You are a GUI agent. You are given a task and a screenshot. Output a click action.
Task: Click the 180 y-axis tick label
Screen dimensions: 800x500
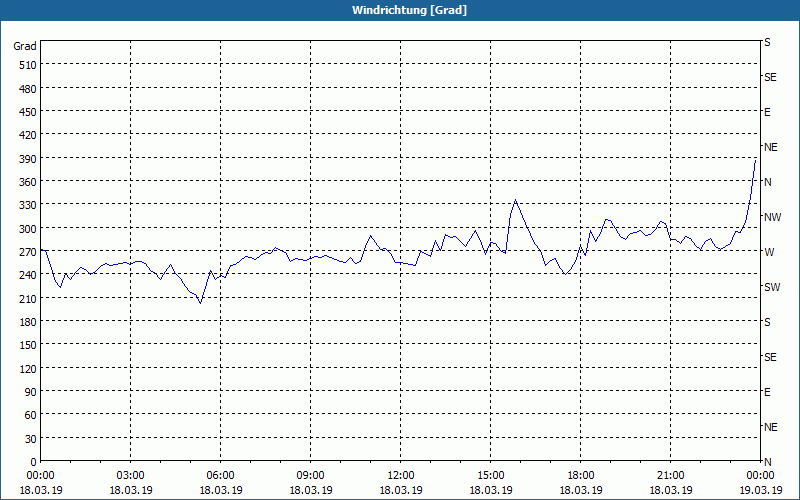click(29, 322)
